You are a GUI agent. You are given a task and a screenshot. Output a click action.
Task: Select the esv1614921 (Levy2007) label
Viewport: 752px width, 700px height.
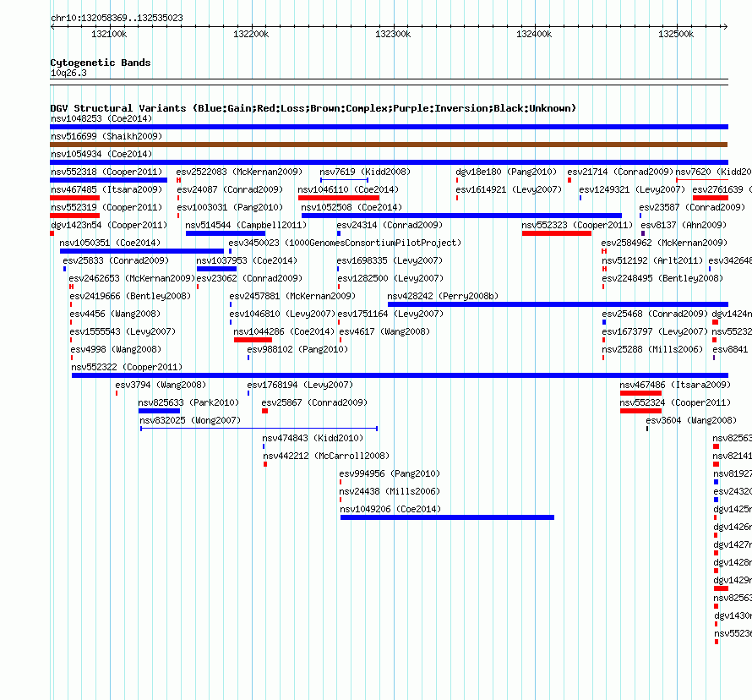pyautogui.click(x=509, y=189)
